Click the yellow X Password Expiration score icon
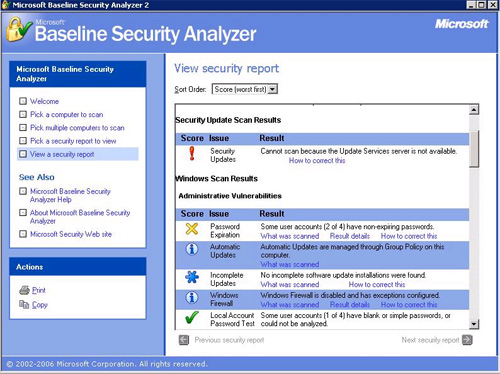This screenshot has width=500, height=374. [x=192, y=229]
